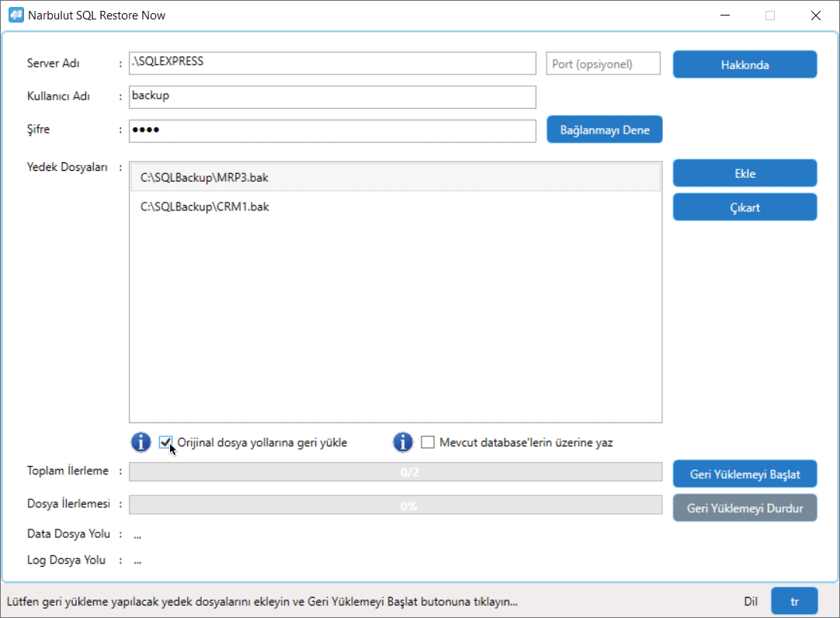The width and height of the screenshot is (840, 618).
Task: Click the Server Adı input field
Action: pos(332,63)
